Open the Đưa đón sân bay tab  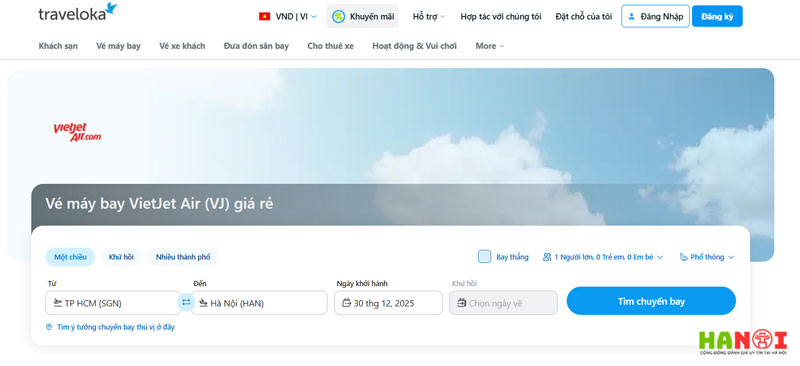(x=256, y=46)
